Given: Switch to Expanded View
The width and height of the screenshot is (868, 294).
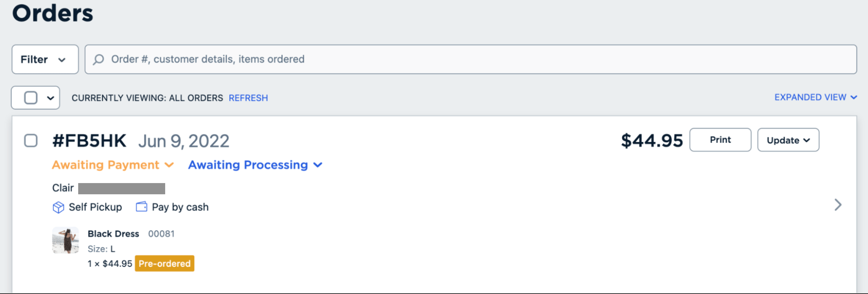Looking at the screenshot, I should click(x=810, y=97).
